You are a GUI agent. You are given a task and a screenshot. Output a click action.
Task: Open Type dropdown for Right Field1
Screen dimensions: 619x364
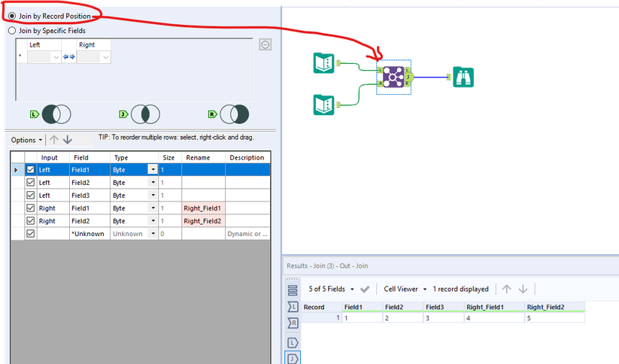click(x=153, y=208)
